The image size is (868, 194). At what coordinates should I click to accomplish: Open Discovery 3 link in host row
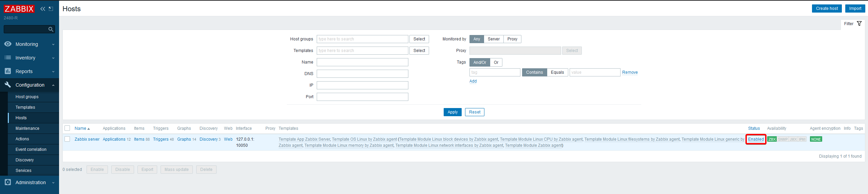pyautogui.click(x=208, y=139)
